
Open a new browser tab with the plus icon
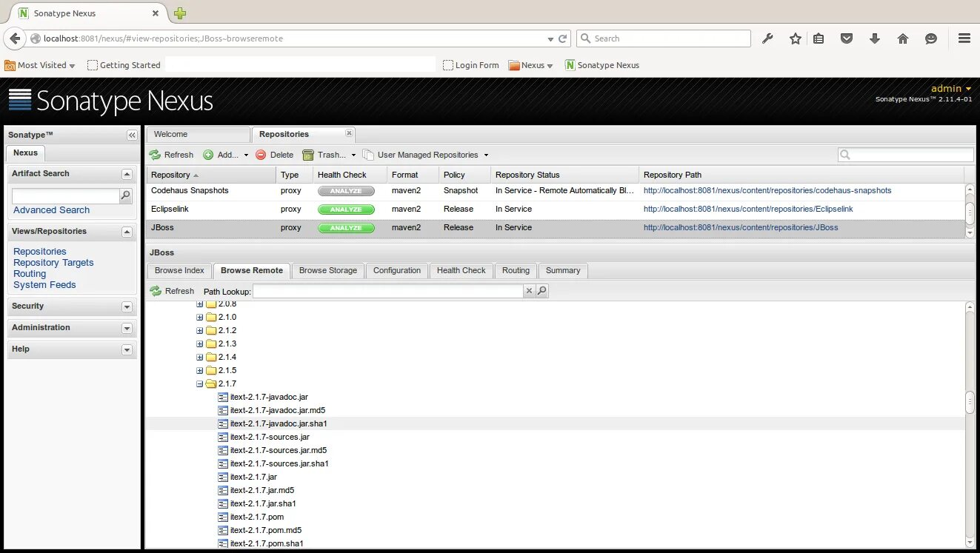point(179,13)
